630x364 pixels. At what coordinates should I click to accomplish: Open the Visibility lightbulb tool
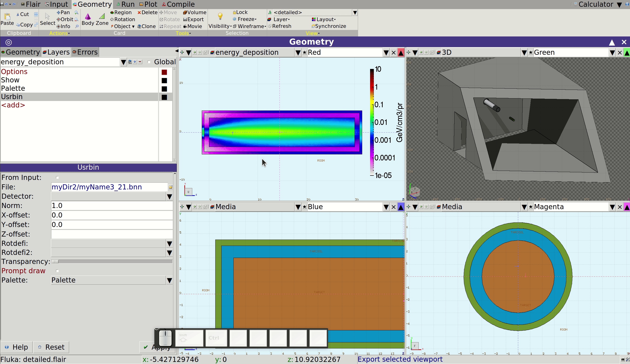[x=220, y=16]
